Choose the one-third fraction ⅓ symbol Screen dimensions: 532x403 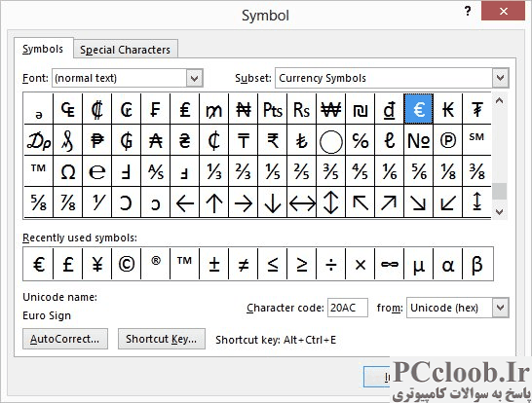pos(214,171)
